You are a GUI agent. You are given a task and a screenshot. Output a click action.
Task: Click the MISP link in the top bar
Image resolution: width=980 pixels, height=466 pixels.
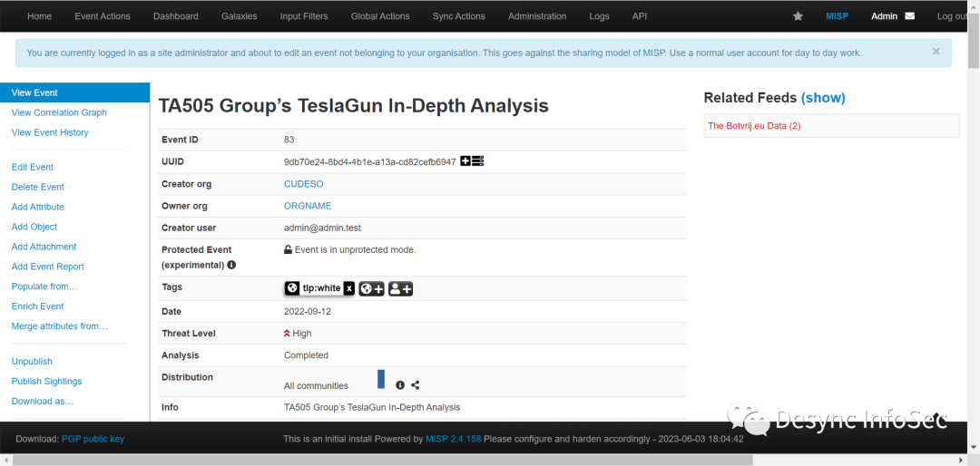pyautogui.click(x=837, y=16)
